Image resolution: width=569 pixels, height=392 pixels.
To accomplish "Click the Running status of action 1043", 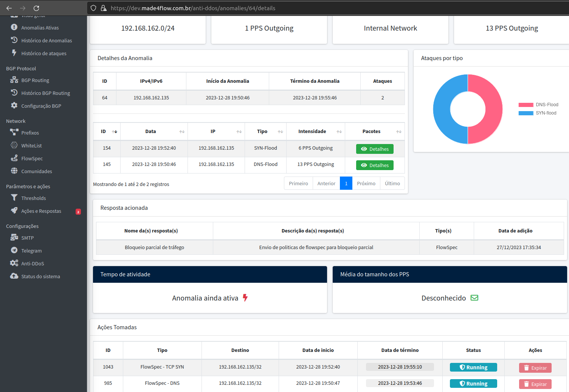I will pos(473,367).
